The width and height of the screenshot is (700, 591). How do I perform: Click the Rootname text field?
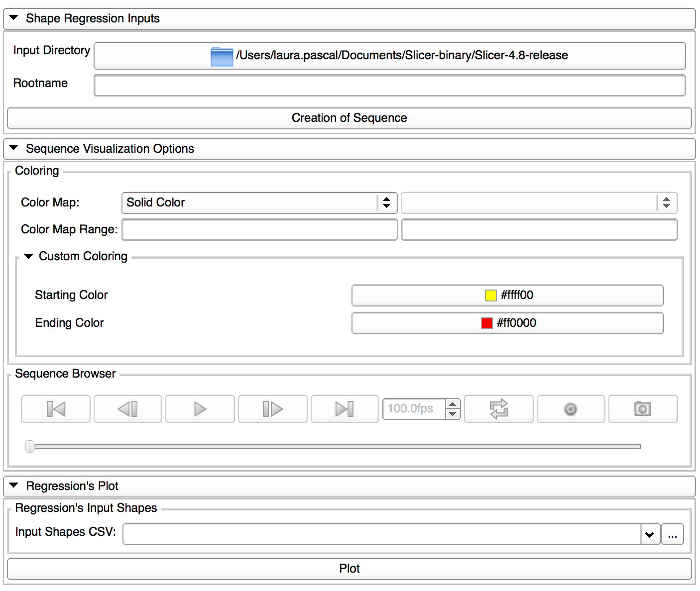(x=389, y=86)
